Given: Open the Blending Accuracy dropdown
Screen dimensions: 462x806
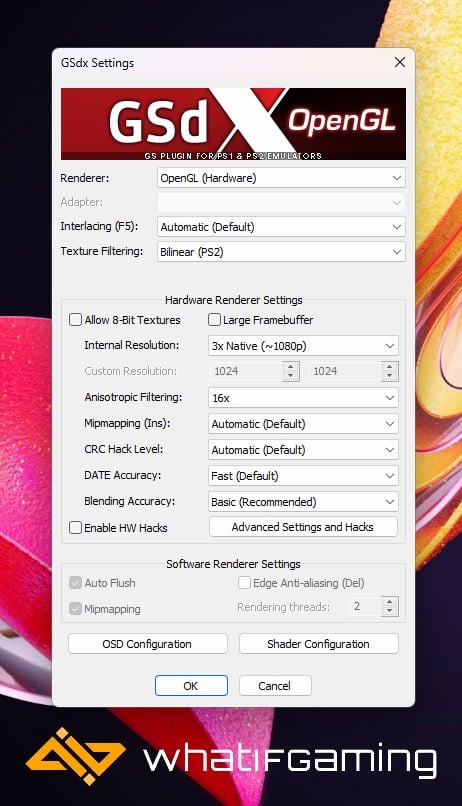Looking at the screenshot, I should point(303,502).
